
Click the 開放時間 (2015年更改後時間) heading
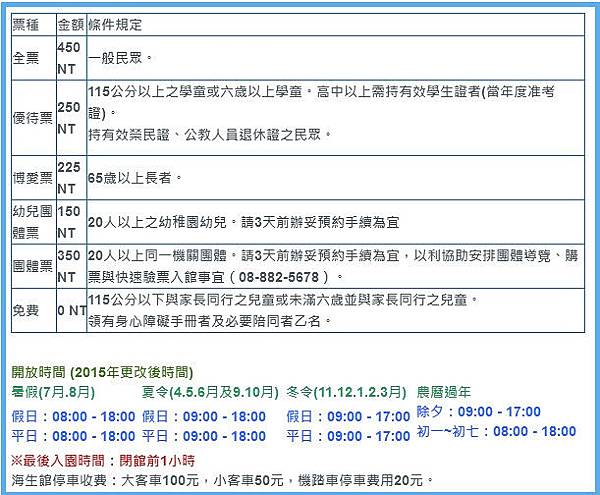click(x=102, y=372)
